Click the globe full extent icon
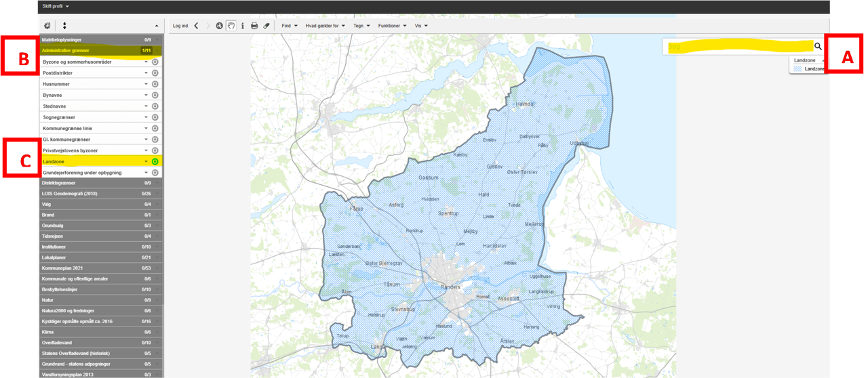This screenshot has width=868, height=378. point(219,26)
